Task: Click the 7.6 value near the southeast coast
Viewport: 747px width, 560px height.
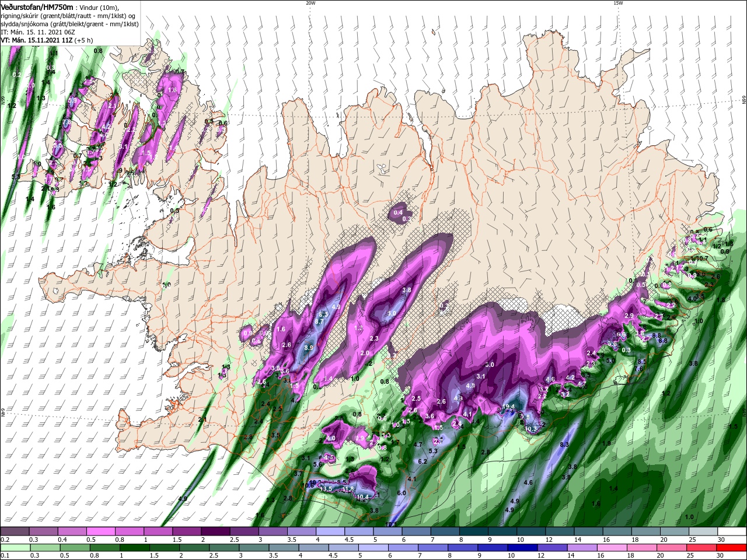Action: click(638, 369)
